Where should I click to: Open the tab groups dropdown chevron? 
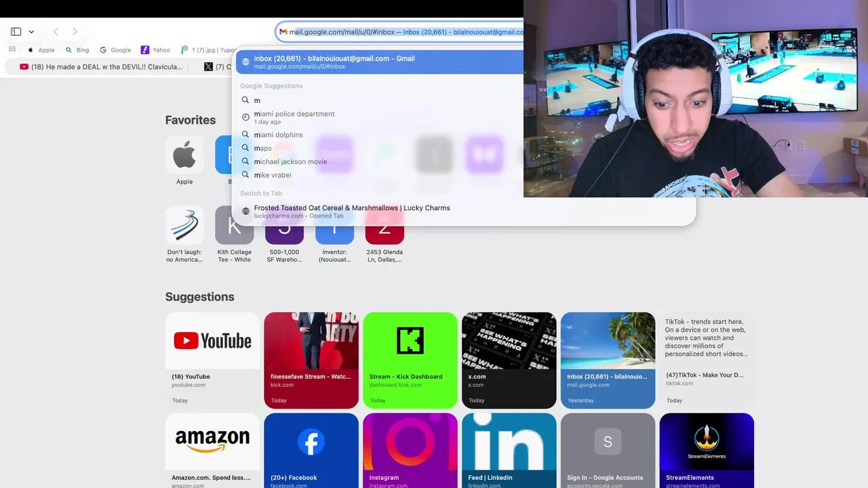tap(31, 32)
